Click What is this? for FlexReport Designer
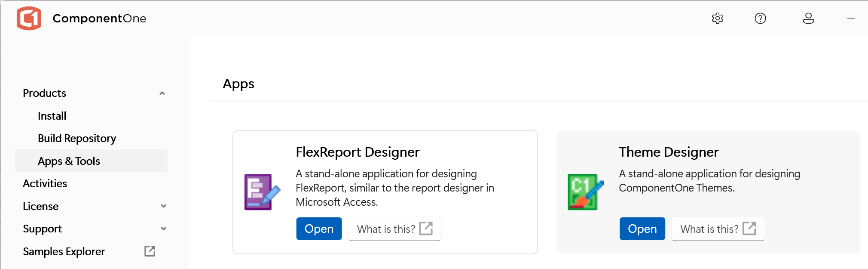This screenshot has width=868, height=269. pos(394,229)
